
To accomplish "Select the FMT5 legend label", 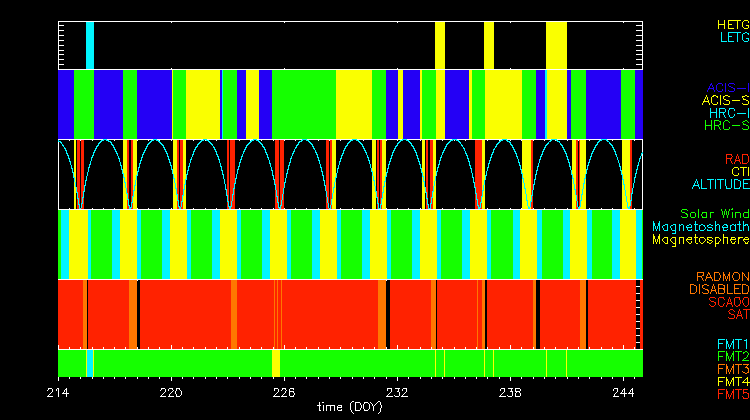I will coord(731,395).
